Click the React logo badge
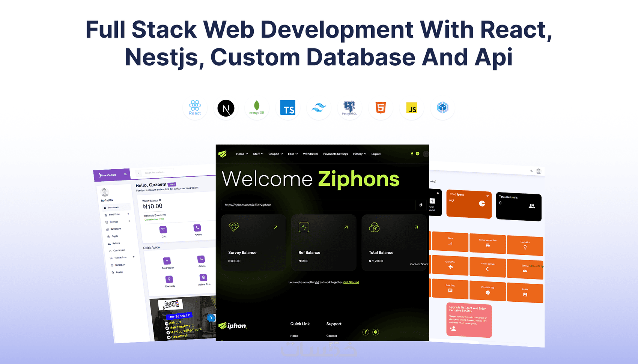638x364 pixels. point(195,108)
